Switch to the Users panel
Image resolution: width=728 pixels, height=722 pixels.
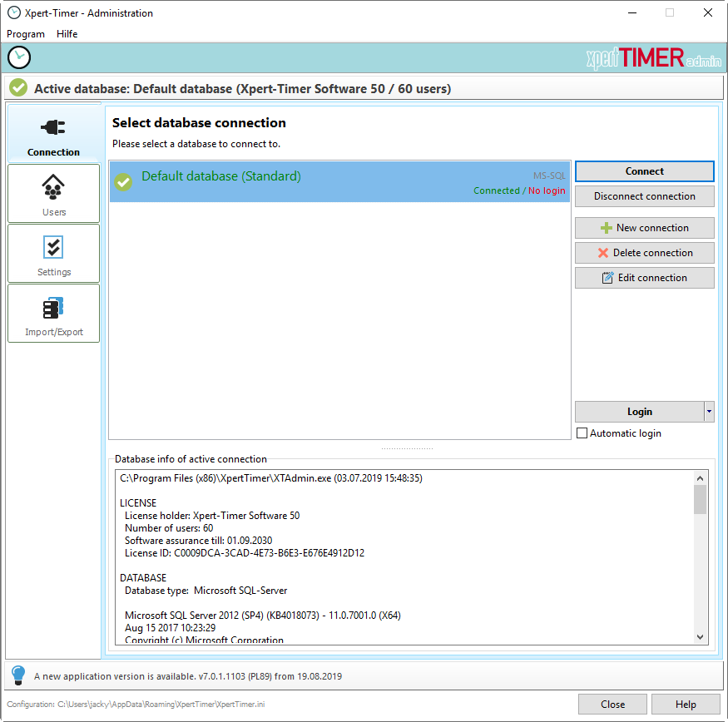[x=53, y=193]
